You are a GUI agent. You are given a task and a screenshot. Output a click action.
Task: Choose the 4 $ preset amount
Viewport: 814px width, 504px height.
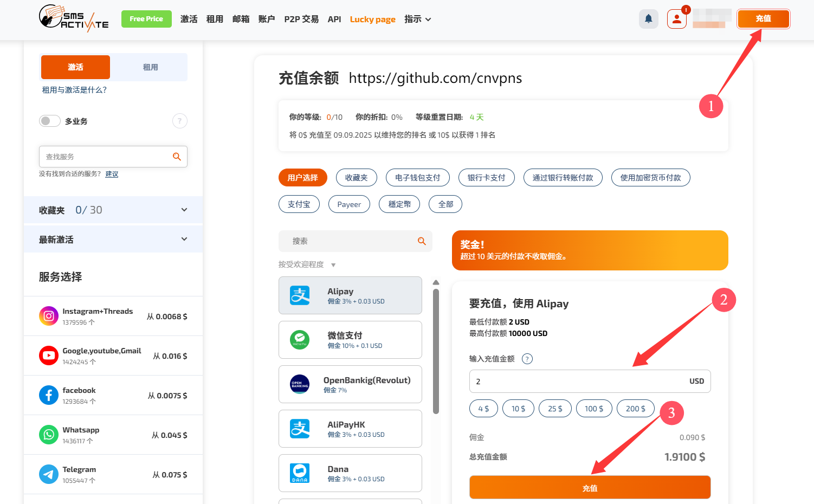[x=483, y=409]
